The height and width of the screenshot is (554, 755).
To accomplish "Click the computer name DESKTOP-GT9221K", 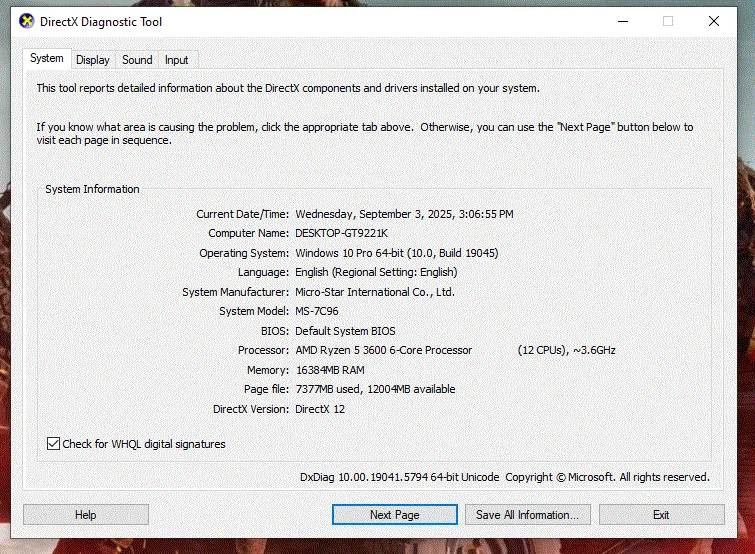I will [341, 233].
